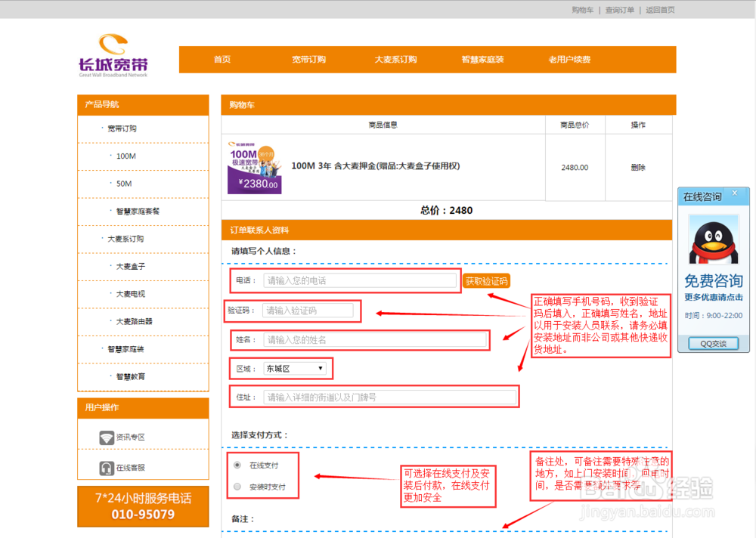The height and width of the screenshot is (538, 756).
Task: Open the 在线客服 headset icon
Action: click(107, 468)
